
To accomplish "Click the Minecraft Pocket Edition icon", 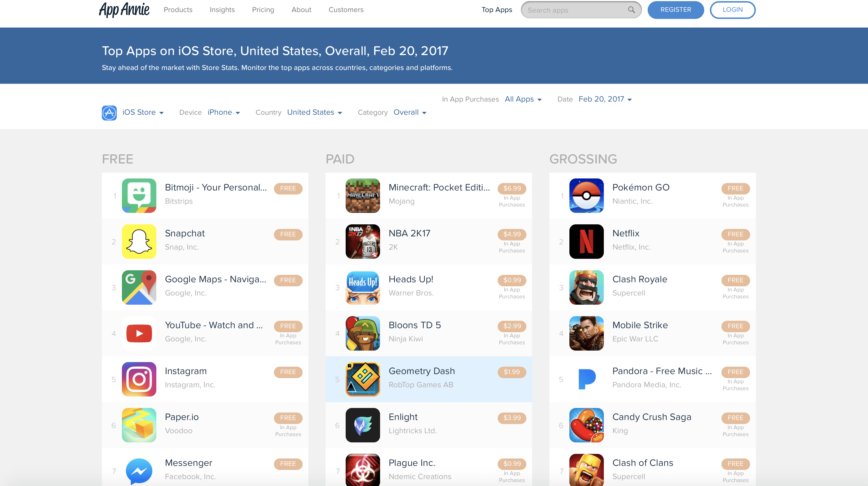I will (363, 195).
